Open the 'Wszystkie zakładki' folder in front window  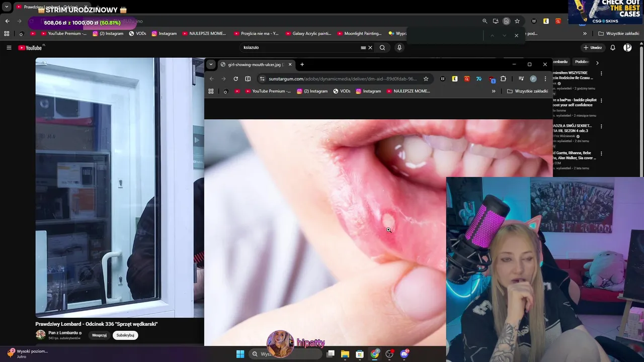coord(527,91)
